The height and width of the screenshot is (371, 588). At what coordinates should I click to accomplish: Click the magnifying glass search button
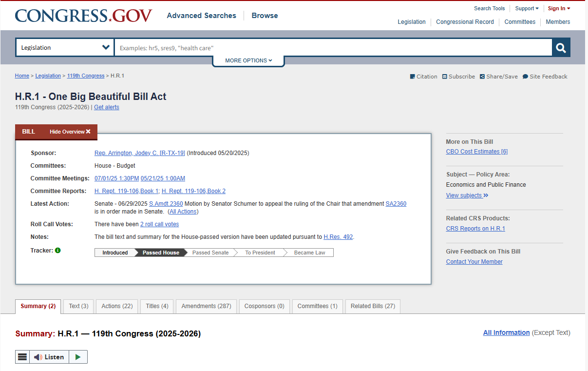[561, 48]
